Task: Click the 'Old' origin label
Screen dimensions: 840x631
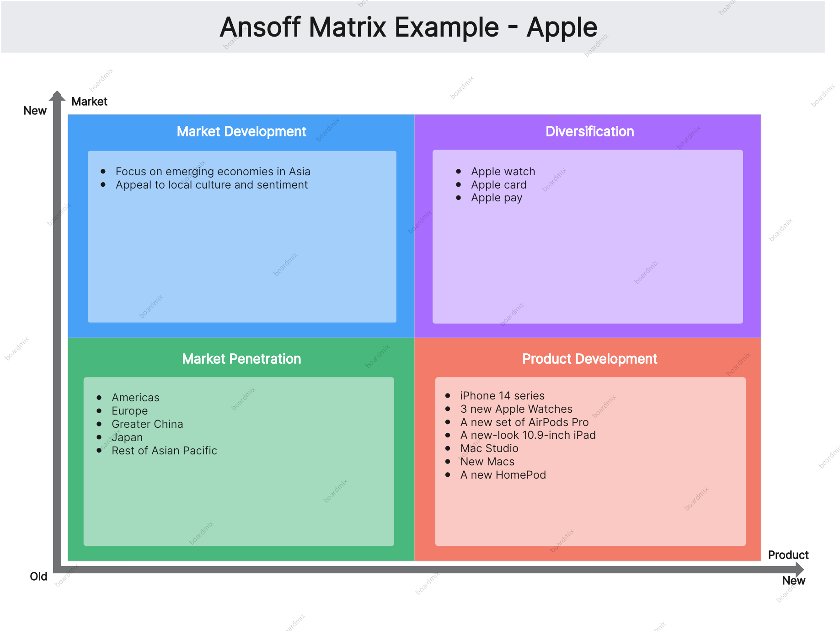Action: click(38, 577)
